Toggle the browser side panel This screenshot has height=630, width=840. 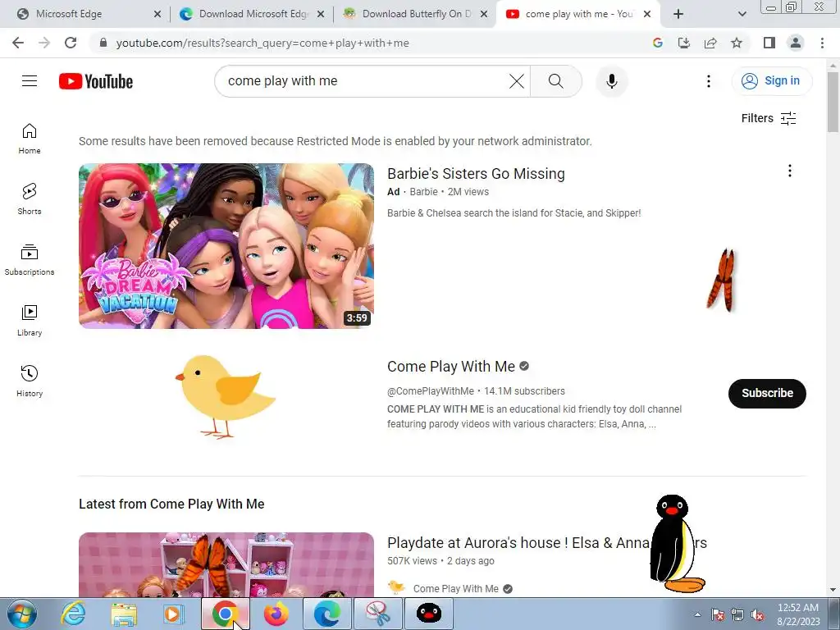point(769,43)
